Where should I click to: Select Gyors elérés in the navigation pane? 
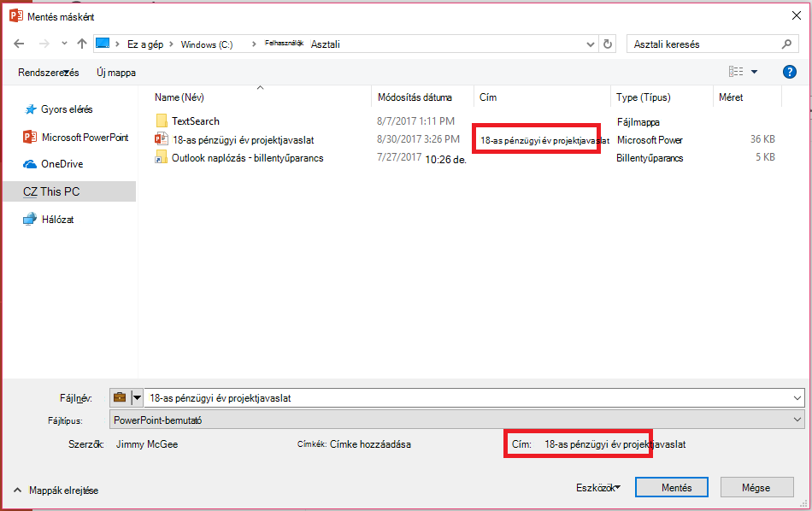[x=67, y=109]
